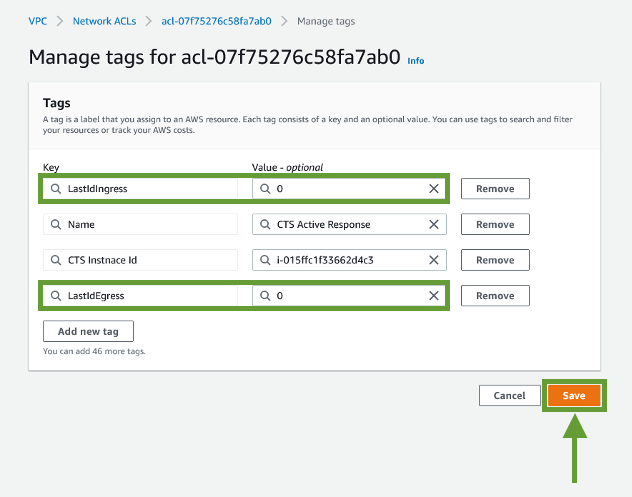Remove the CTS Instnace Id tag

coord(495,260)
